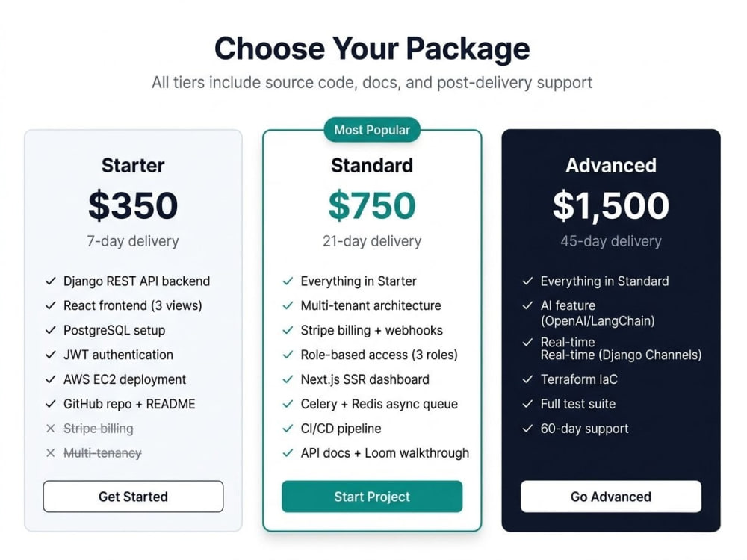Click checkmark beside AI feature item
Screen dimensions: 747x560
[x=527, y=305]
